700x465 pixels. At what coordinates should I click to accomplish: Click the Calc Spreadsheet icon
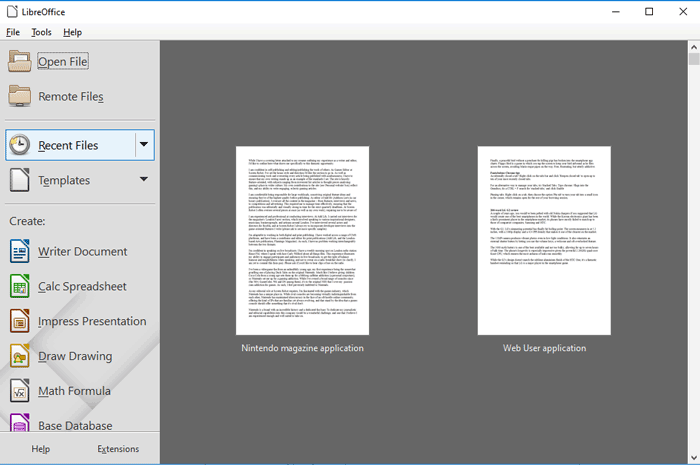point(20,286)
